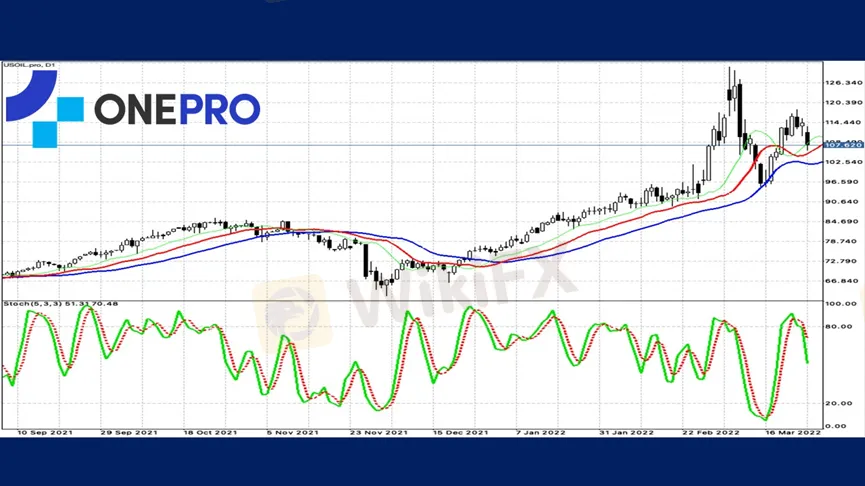Click the 66.840 price axis label
The image size is (865, 486).
pos(842,281)
